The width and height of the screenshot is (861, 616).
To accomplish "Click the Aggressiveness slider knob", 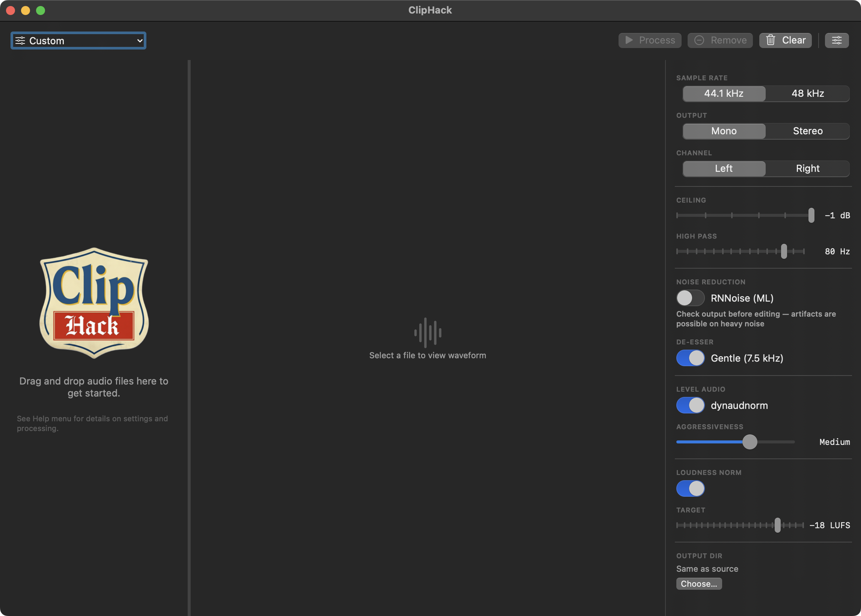I will (750, 442).
